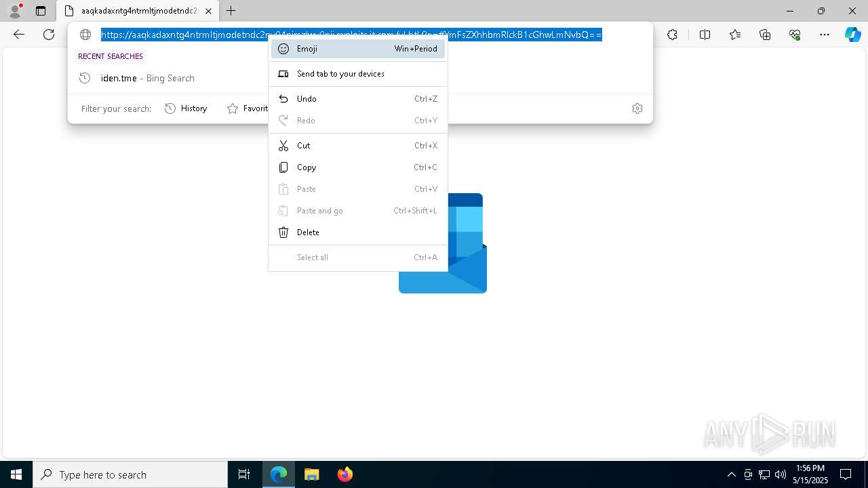
Task: Open the Edge profile icon
Action: (15, 11)
